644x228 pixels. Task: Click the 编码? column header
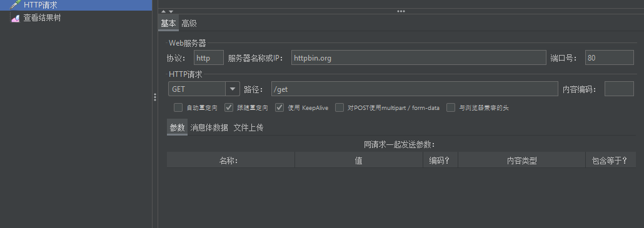pyautogui.click(x=440, y=160)
